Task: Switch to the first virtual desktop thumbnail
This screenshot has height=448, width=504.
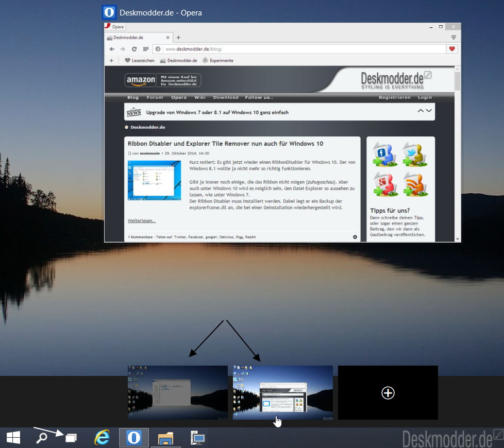Action: click(x=178, y=392)
